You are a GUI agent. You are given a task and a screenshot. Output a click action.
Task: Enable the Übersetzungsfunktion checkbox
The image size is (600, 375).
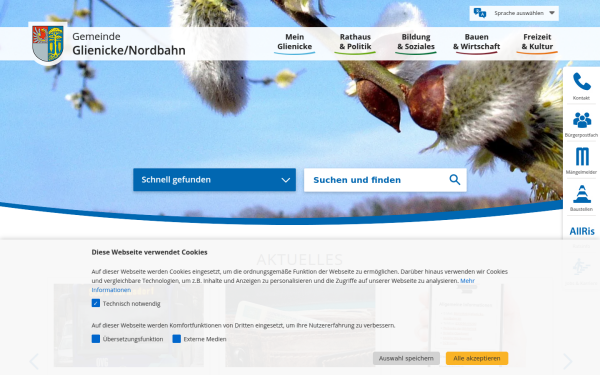(96, 339)
